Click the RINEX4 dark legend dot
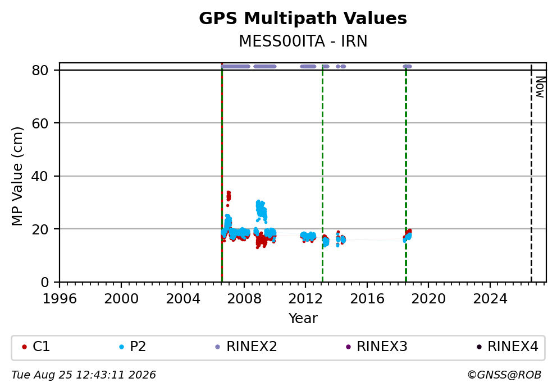The height and width of the screenshot is (392, 557). pos(479,347)
